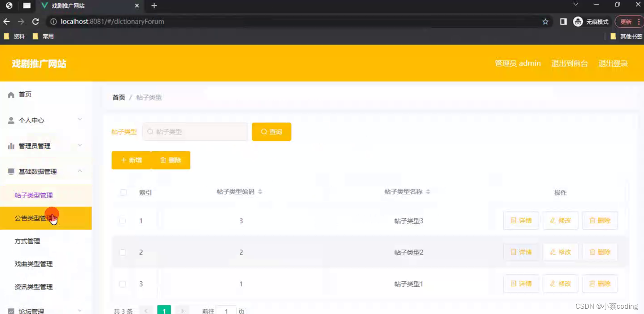The image size is (644, 314).
Task: Open a new browser tab
Action: point(154,6)
